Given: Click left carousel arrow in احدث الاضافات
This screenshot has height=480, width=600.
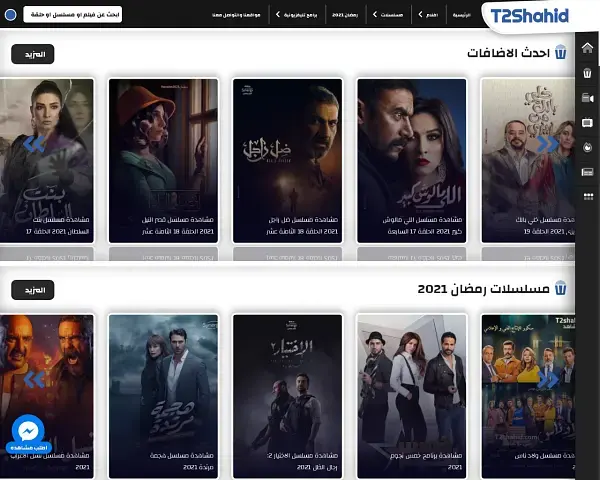Looking at the screenshot, I should click(35, 144).
